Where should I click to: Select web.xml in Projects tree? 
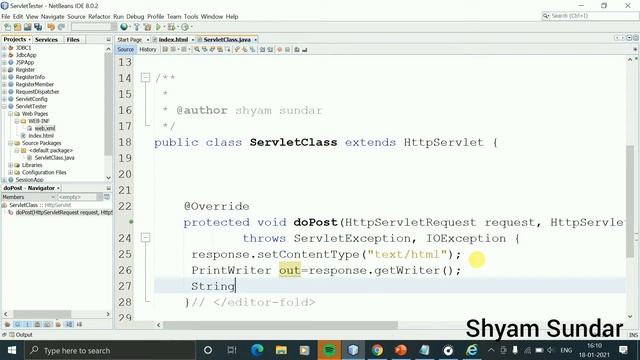(44, 129)
